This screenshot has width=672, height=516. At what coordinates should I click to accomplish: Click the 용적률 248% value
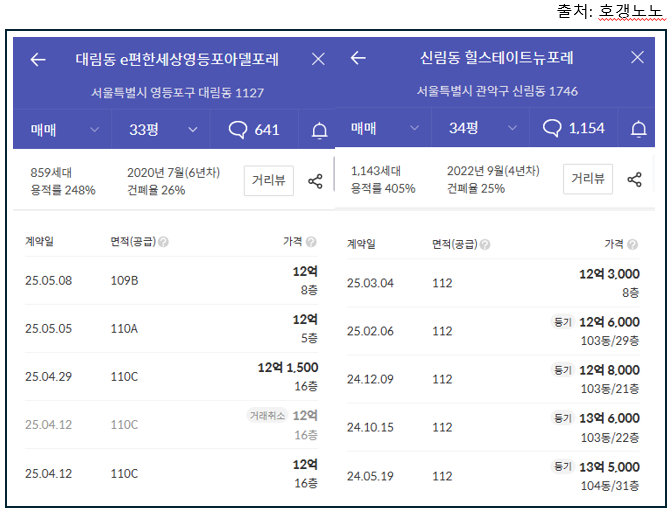click(x=63, y=190)
